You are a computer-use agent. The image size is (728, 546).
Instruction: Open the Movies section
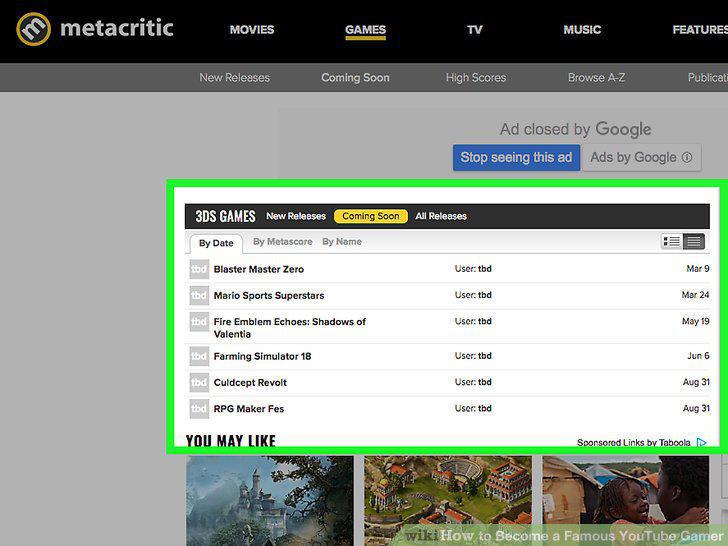click(252, 30)
